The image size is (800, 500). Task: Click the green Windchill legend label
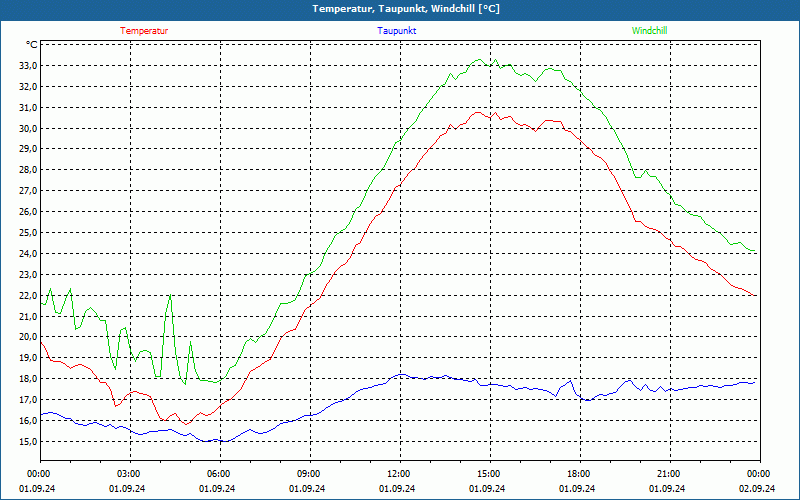[649, 31]
